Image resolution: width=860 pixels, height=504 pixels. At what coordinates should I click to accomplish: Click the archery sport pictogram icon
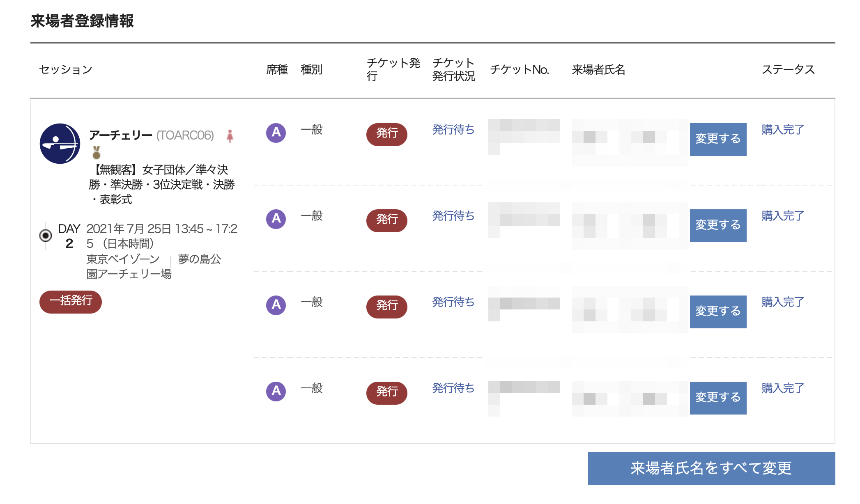coord(60,144)
